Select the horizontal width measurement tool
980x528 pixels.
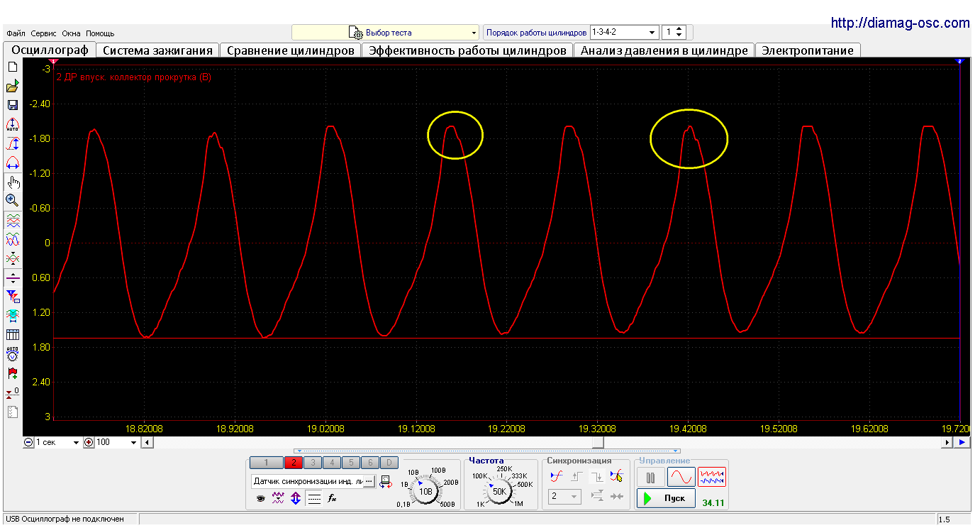tap(12, 163)
